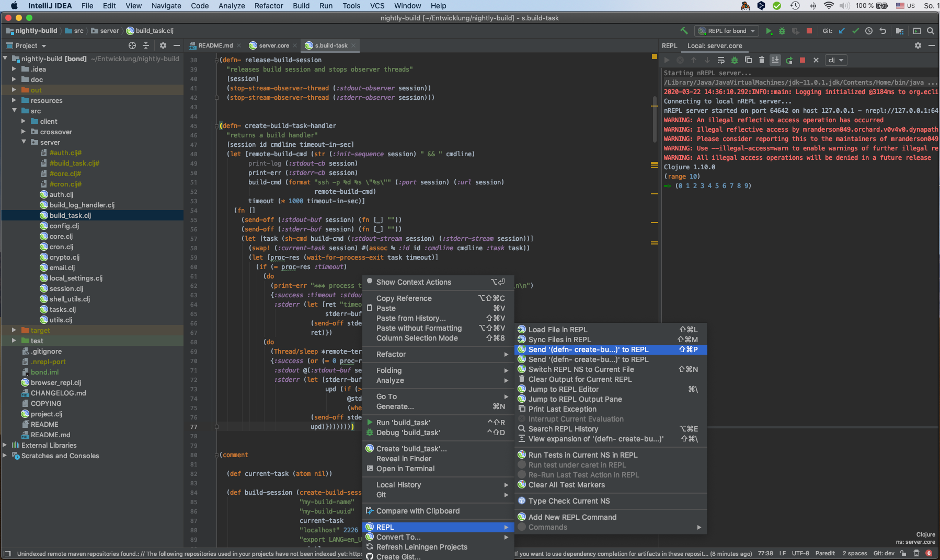Clear REPL output using trash icon

(x=761, y=60)
